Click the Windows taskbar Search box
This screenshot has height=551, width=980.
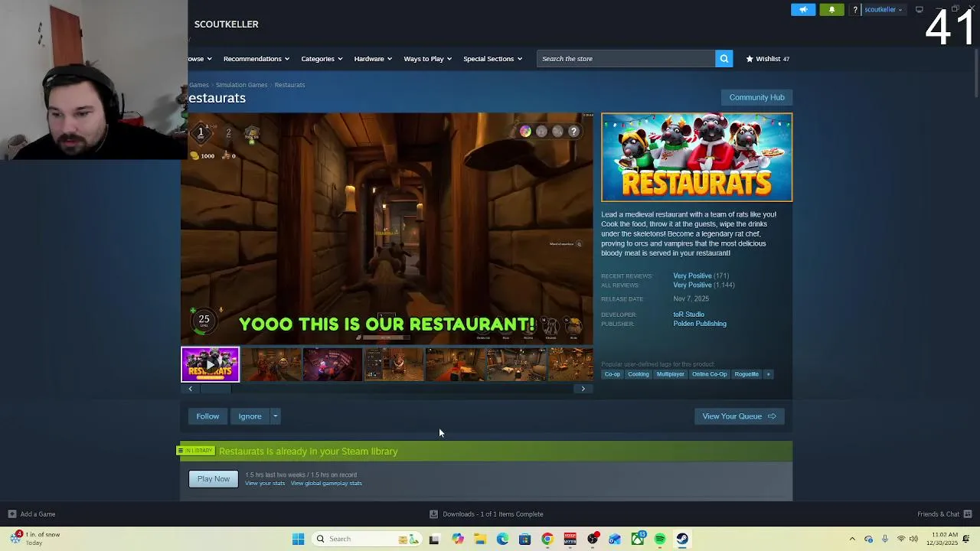(x=366, y=539)
